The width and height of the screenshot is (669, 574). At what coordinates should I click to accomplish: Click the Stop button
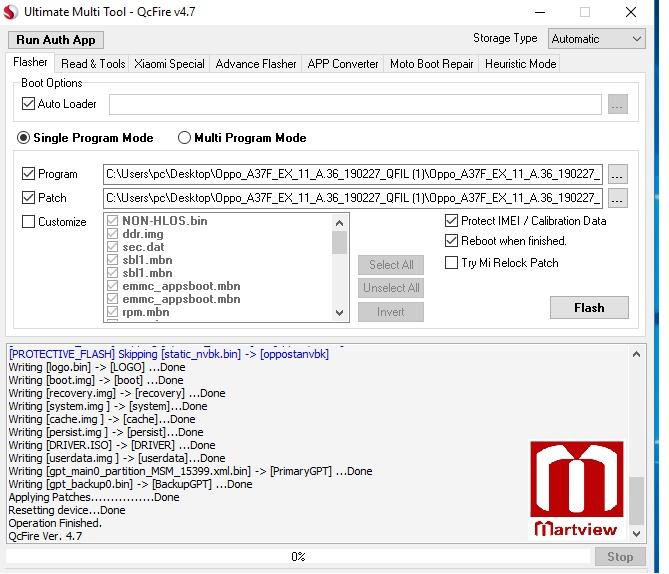pos(620,557)
